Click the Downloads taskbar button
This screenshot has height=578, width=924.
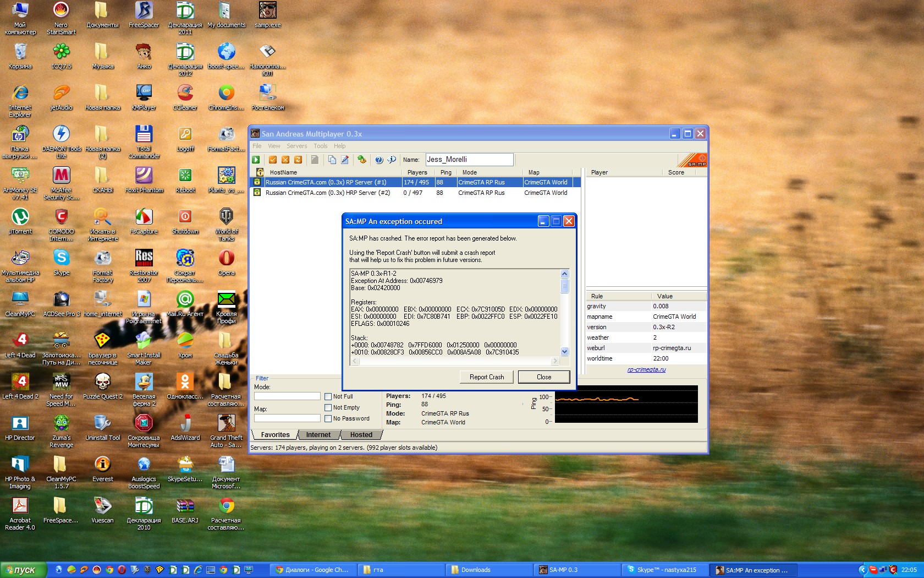click(x=488, y=570)
